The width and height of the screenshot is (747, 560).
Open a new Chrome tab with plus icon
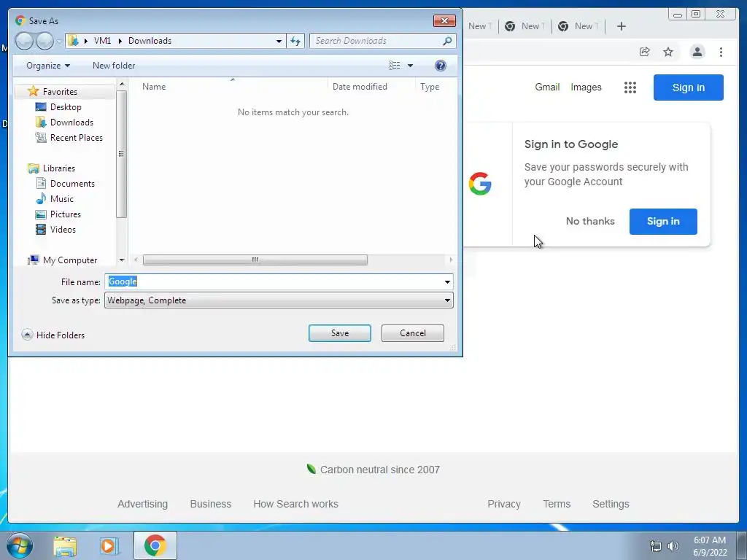pyautogui.click(x=622, y=26)
